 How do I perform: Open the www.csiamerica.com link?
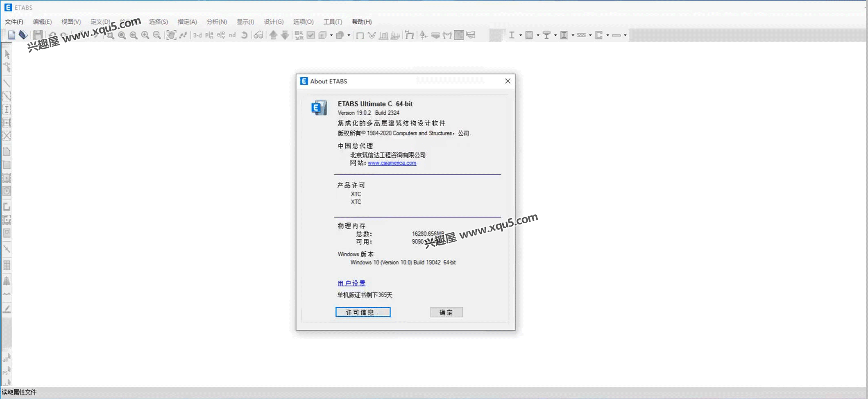click(392, 163)
